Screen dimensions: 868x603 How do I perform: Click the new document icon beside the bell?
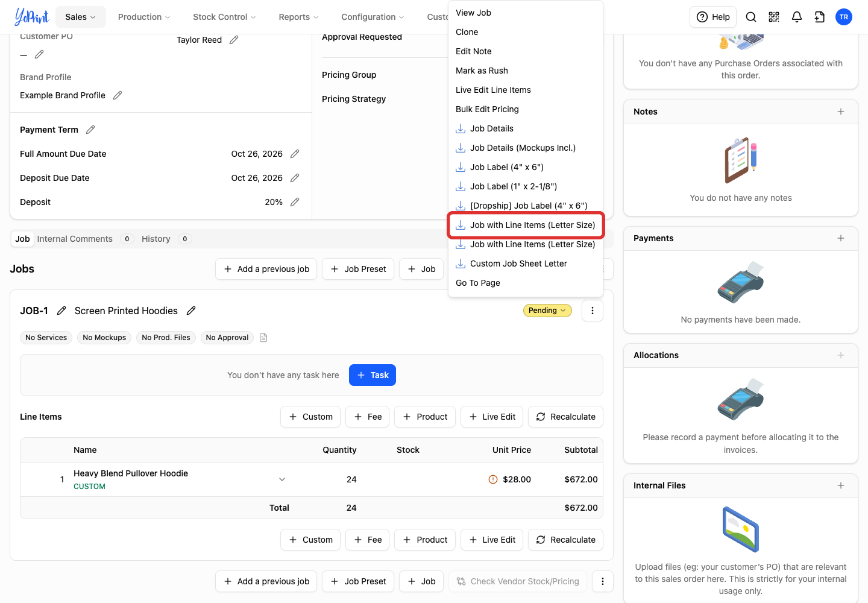point(820,17)
